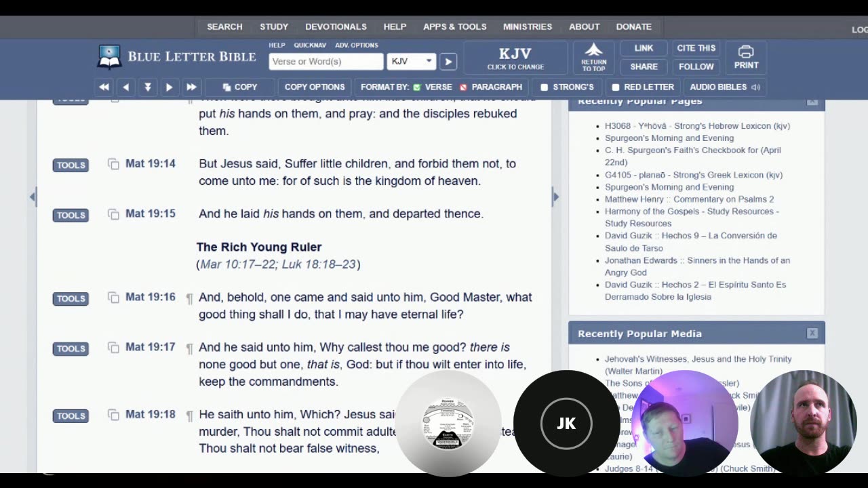Open Mat 19:14 verse reference link
868x488 pixels.
(151, 163)
